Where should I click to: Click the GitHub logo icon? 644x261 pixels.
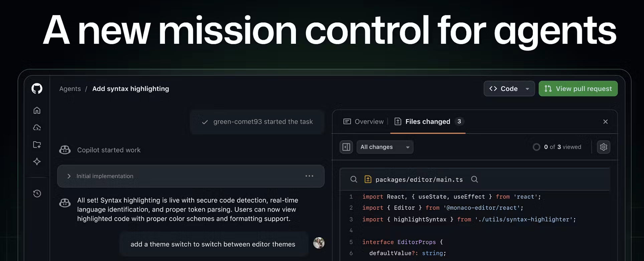[37, 89]
